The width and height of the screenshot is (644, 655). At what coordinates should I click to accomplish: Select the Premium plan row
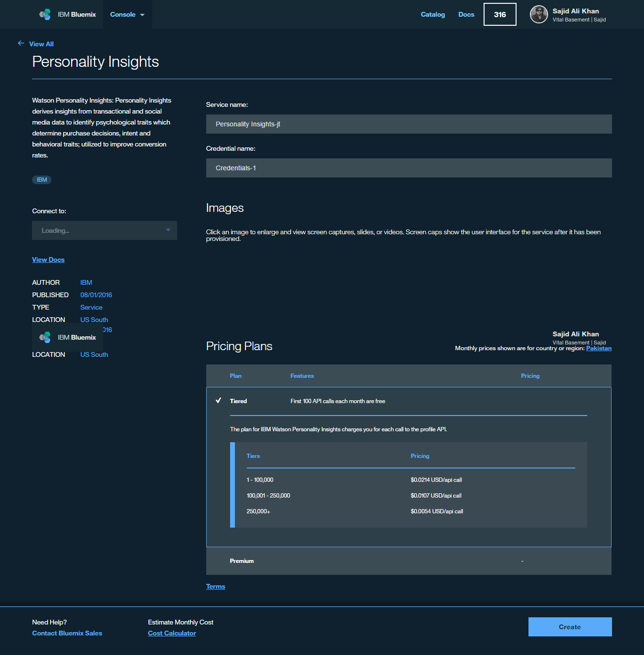click(x=409, y=561)
